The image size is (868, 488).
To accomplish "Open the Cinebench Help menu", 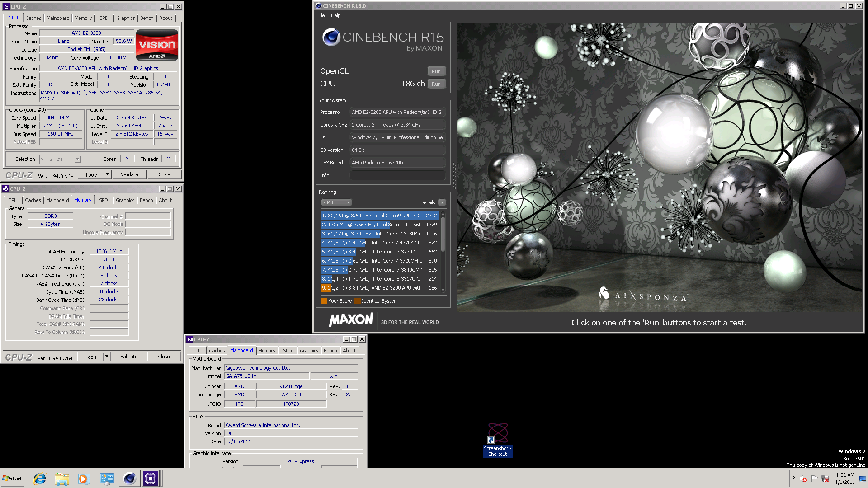I will coord(335,15).
